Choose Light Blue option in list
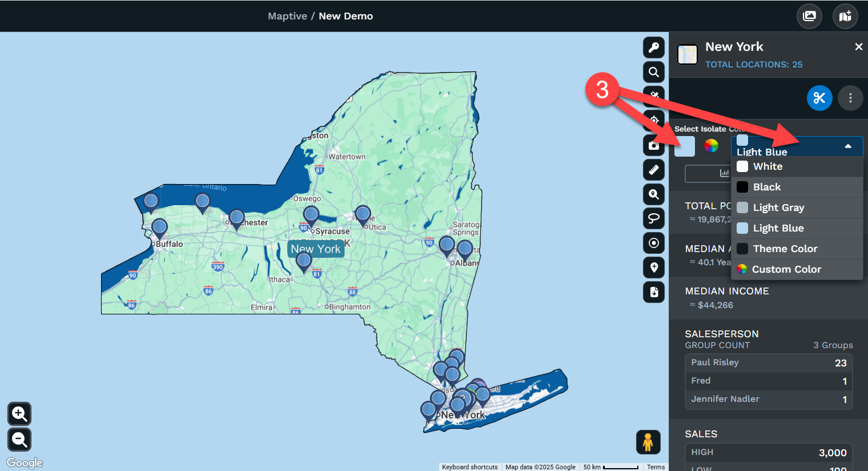The width and height of the screenshot is (868, 471). coord(797,228)
